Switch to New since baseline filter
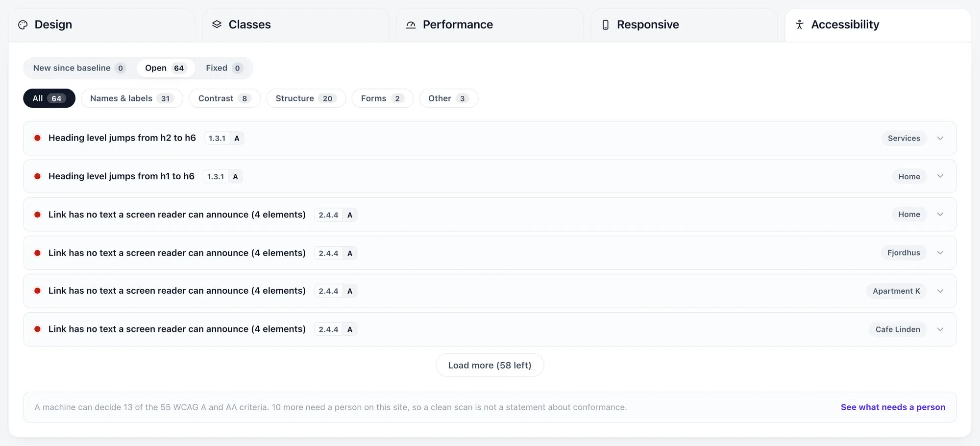The image size is (980, 446). click(79, 68)
